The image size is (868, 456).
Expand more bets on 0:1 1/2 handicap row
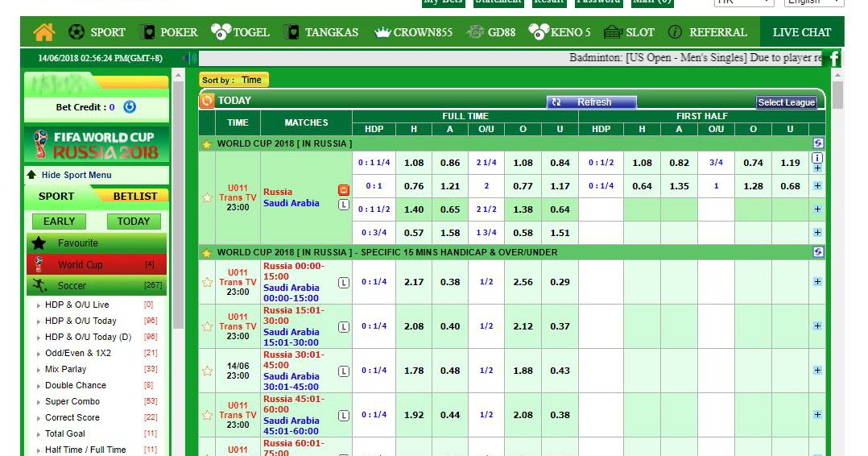pos(817,209)
